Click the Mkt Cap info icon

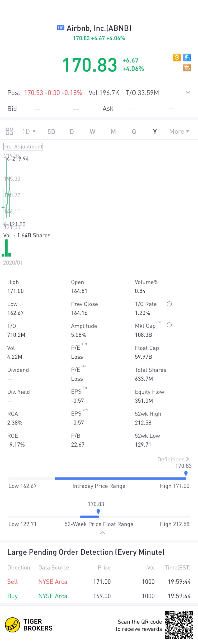[169, 325]
